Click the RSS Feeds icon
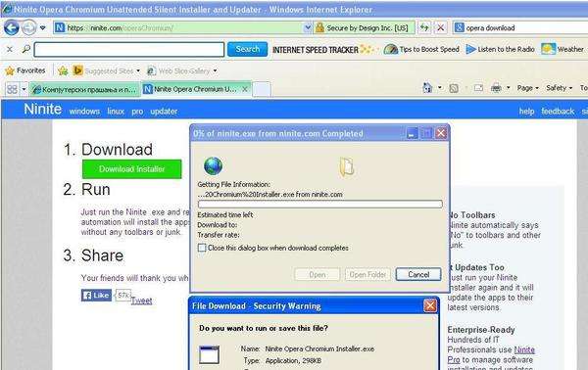The width and height of the screenshot is (588, 370). click(454, 88)
